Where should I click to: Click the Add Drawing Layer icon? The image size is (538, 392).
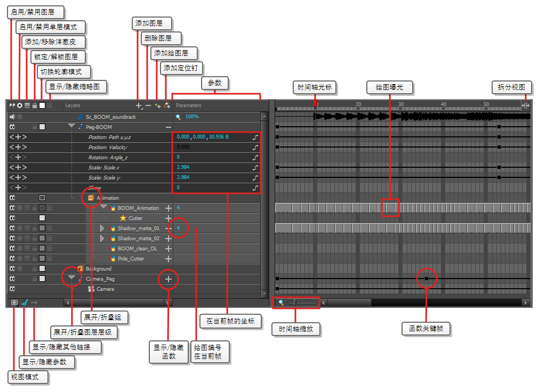[158, 105]
